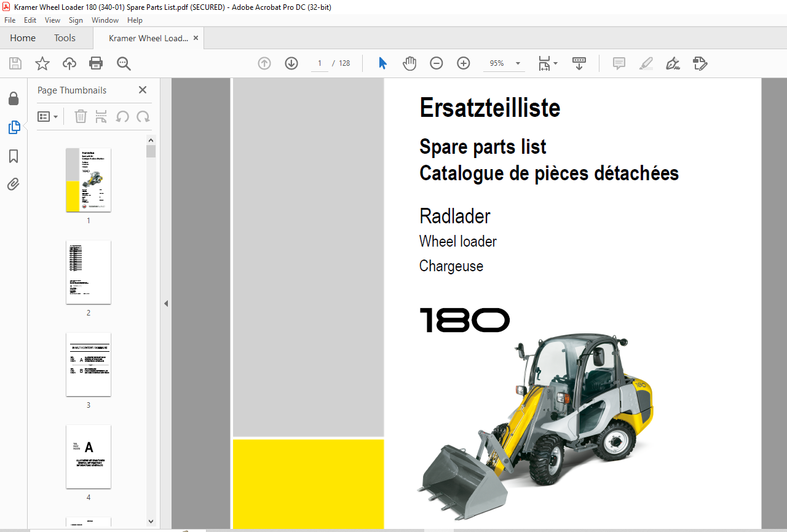Click the 'Spare parts list' text

point(483,147)
